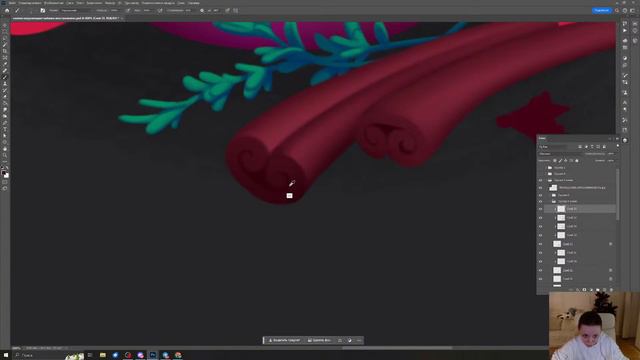The width and height of the screenshot is (640, 360).
Task: Create new layer plus icon
Action: pos(604,290)
